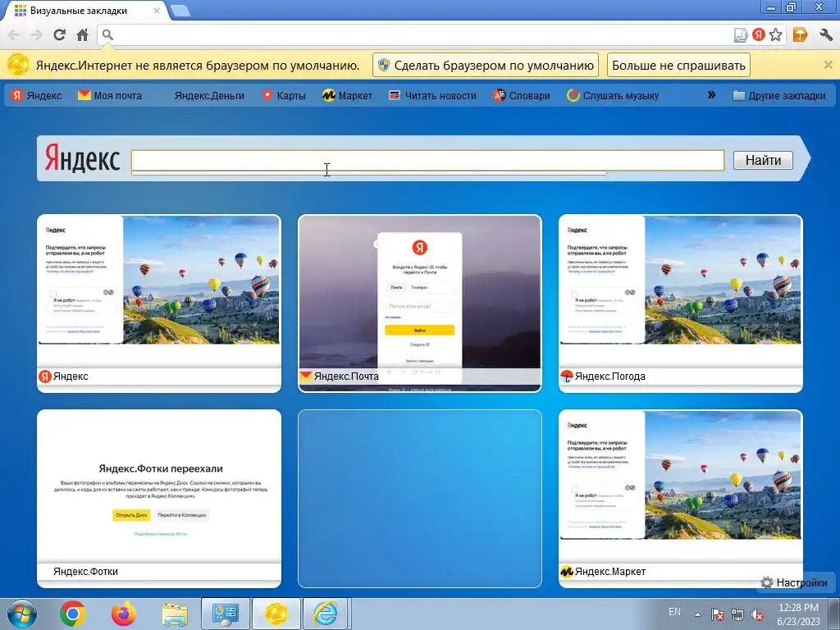Click the network tray icon

tap(737, 614)
